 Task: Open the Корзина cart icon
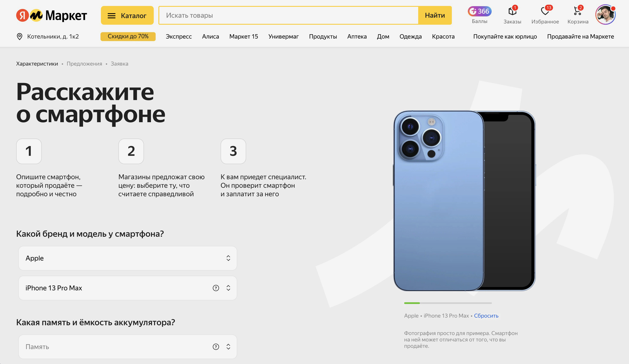578,11
